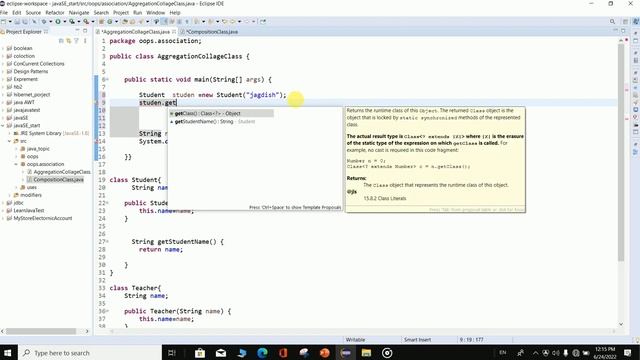Click the Show Whitespace Characters toolbar icon
This screenshot has width=640, height=360.
pyautogui.click(x=187, y=22)
